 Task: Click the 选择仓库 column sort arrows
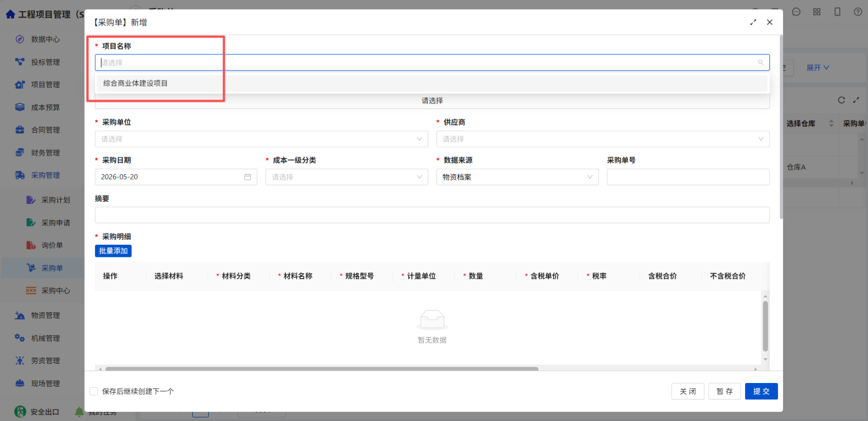[x=831, y=124]
